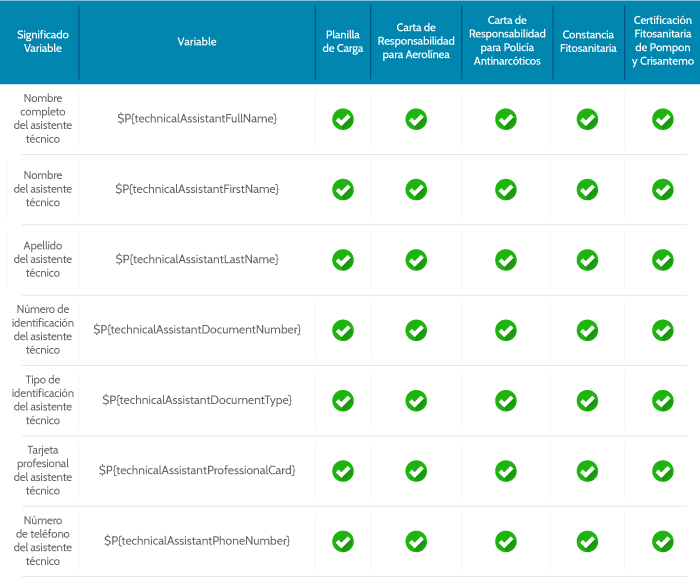Click the Pompon y Crisantemo checkmark for technicalAssistantFullName
Screen dimensions: 700x583
click(663, 119)
